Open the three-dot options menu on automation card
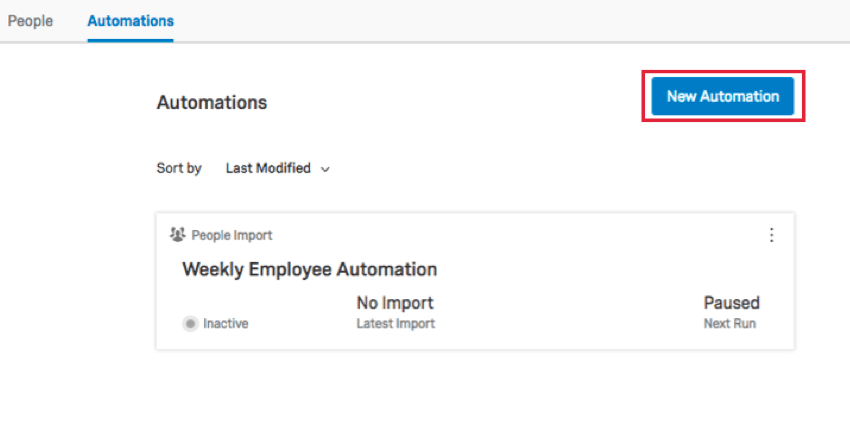Screen dimensions: 850x425 coord(771,235)
